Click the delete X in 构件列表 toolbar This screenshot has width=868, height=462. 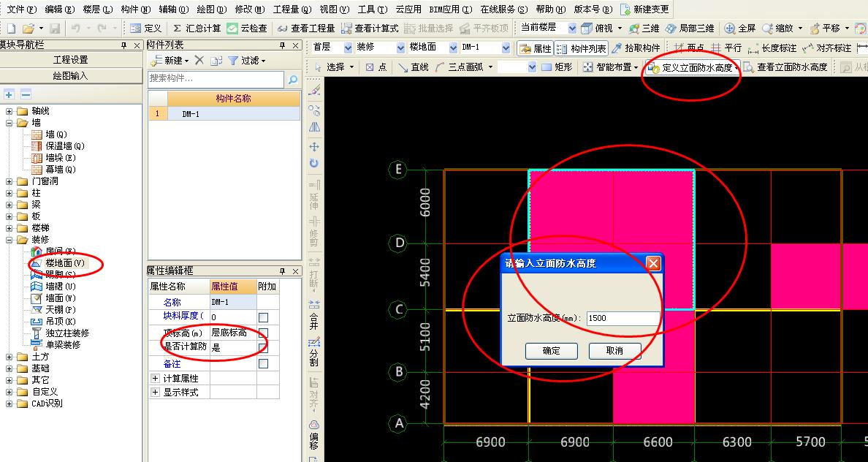coord(199,61)
